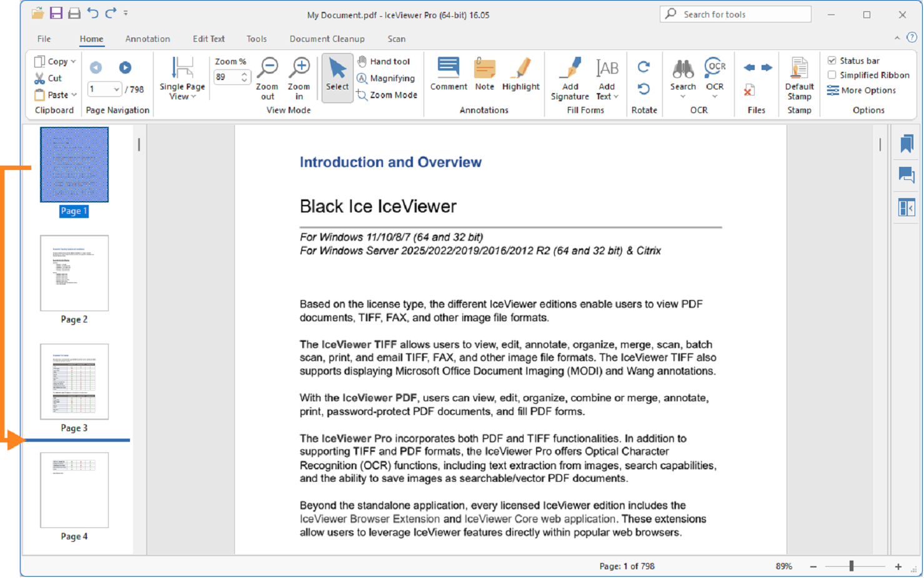Insert a Note annotation

pyautogui.click(x=485, y=74)
